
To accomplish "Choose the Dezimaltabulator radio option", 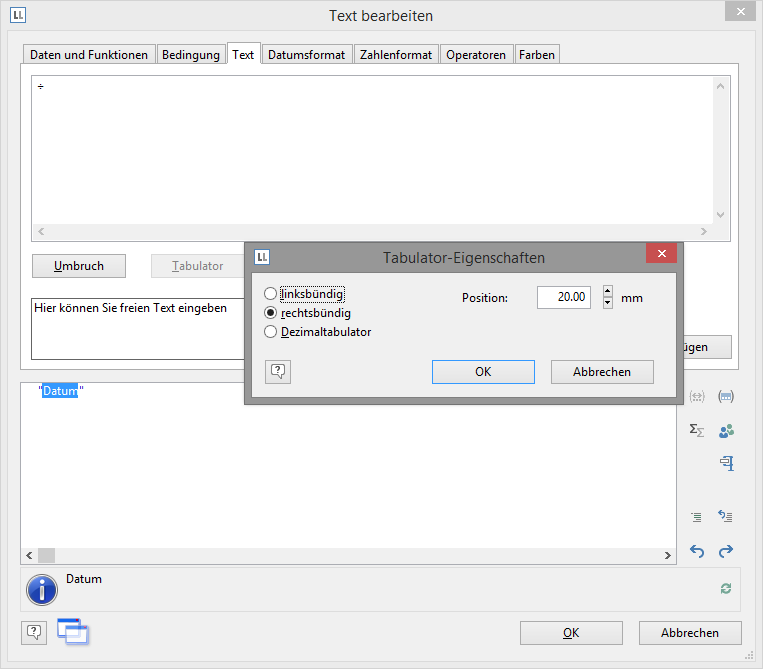I will click(271, 332).
